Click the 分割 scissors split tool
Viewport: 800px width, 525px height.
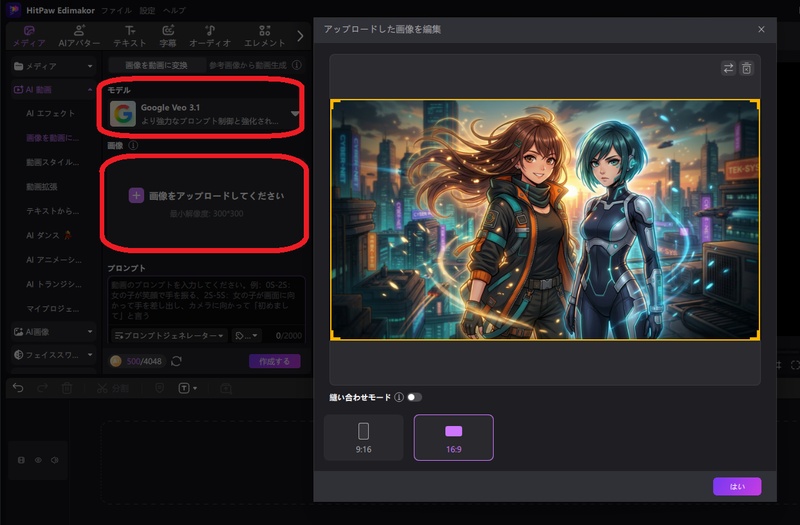point(113,388)
